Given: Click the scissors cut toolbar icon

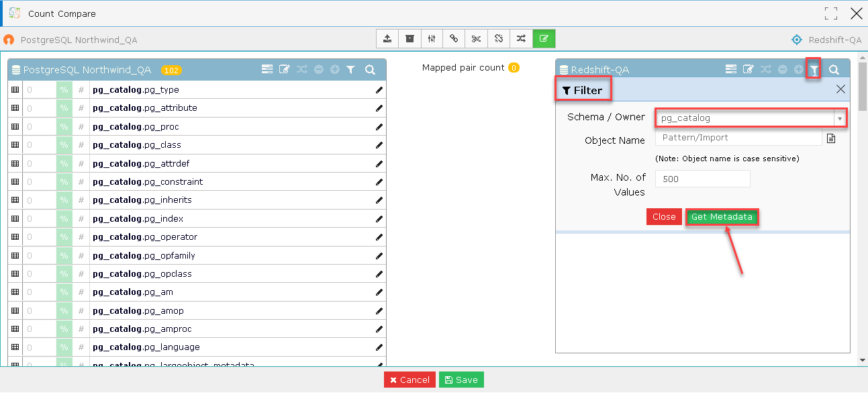Looking at the screenshot, I should click(x=476, y=39).
